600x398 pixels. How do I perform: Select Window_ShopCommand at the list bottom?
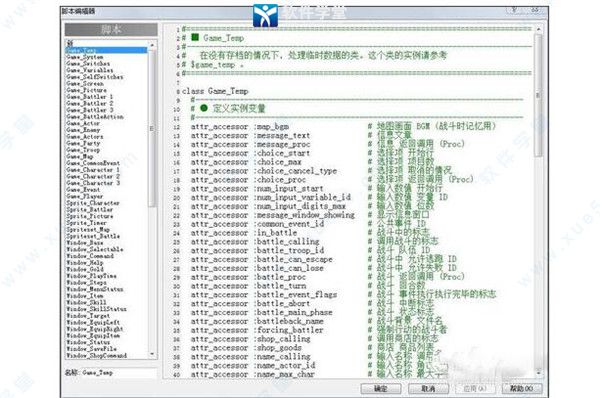point(96,356)
